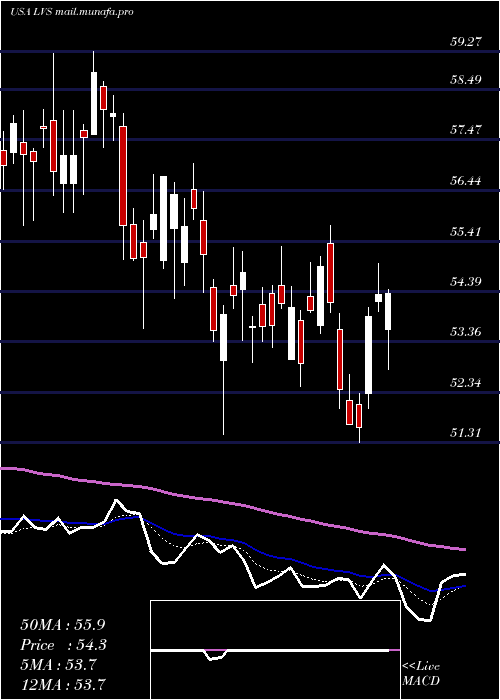
Task: Click the 59.27 price level label
Action: pos(465,42)
